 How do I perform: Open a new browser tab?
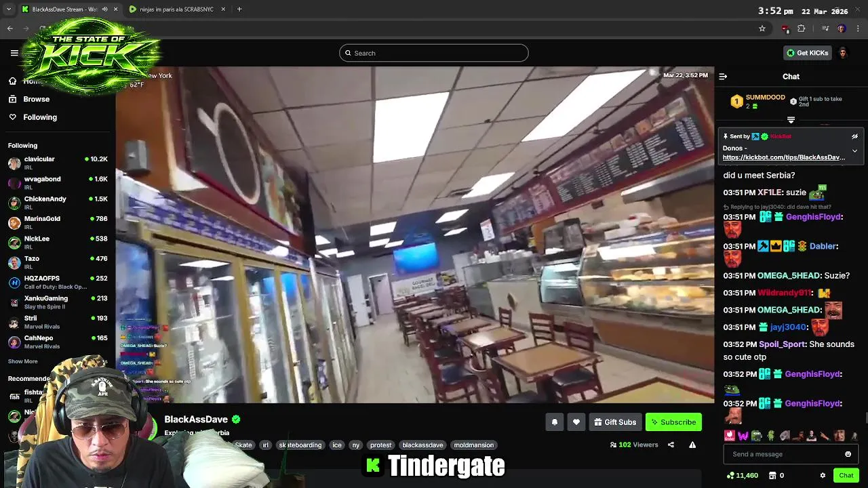239,9
